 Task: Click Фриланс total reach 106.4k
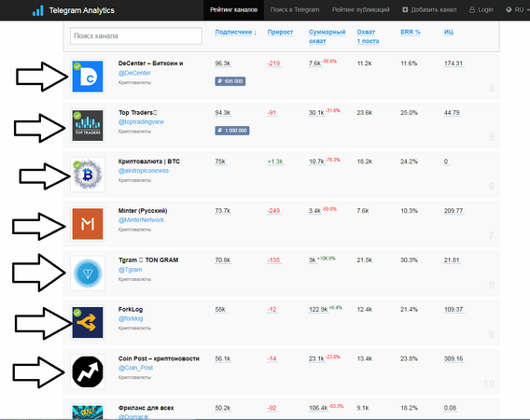pos(318,408)
